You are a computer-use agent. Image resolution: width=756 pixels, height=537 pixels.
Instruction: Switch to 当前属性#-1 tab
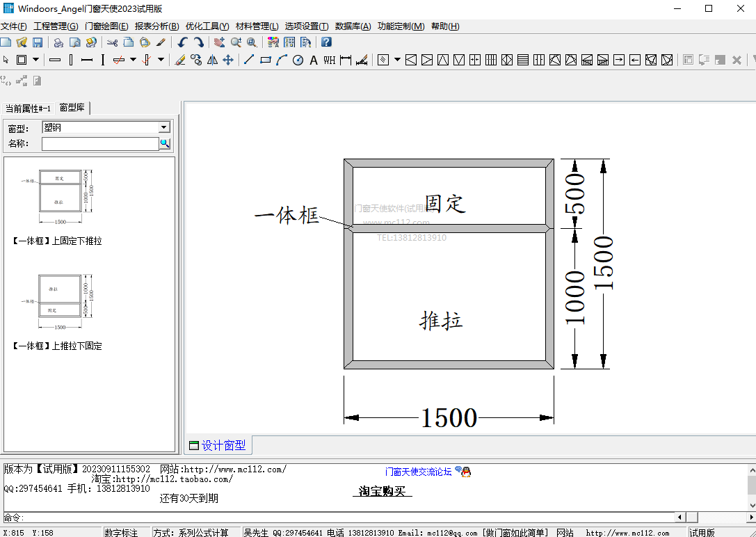tap(28, 109)
